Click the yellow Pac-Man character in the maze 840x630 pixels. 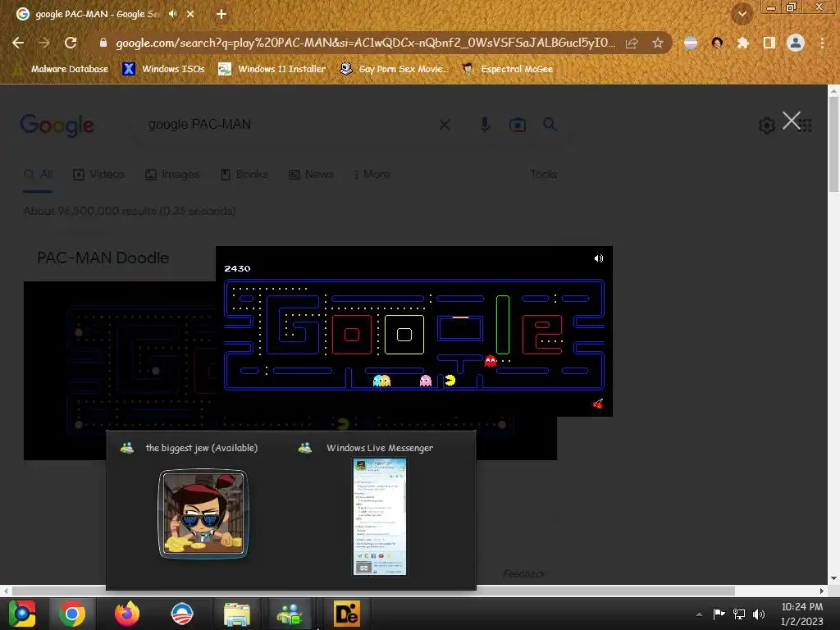(450, 381)
